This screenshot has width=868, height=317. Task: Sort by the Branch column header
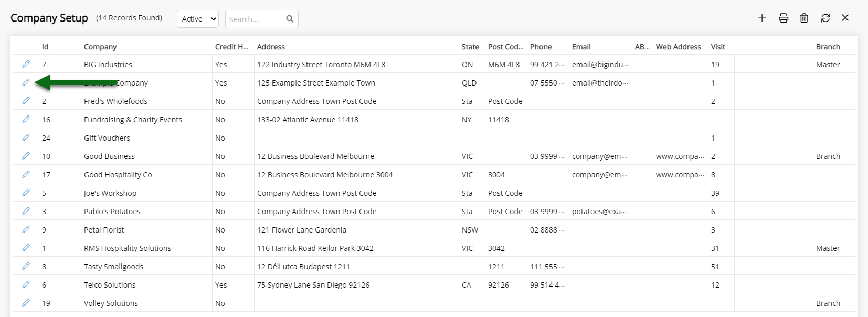[x=828, y=47]
